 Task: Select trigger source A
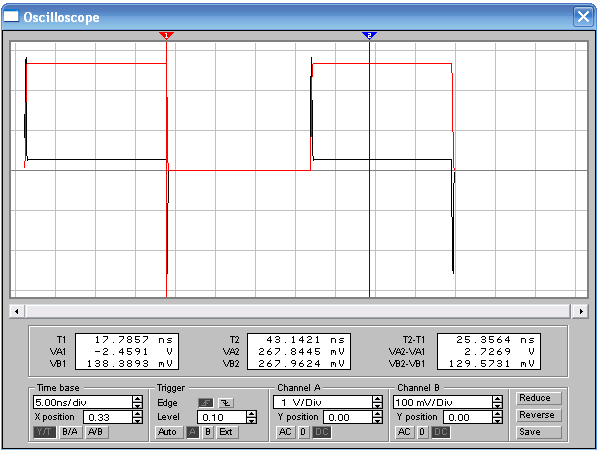[193, 432]
